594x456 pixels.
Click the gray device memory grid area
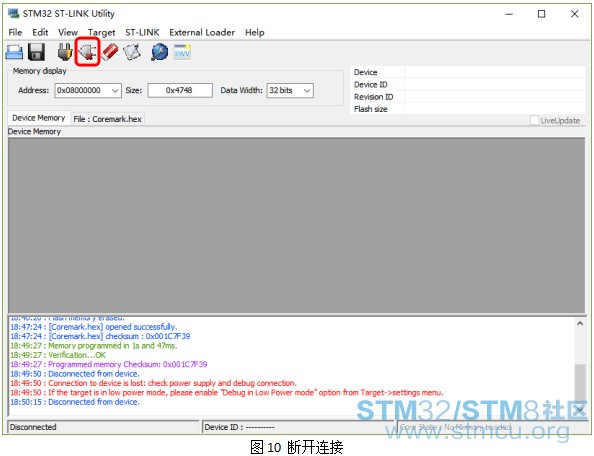coord(296,226)
